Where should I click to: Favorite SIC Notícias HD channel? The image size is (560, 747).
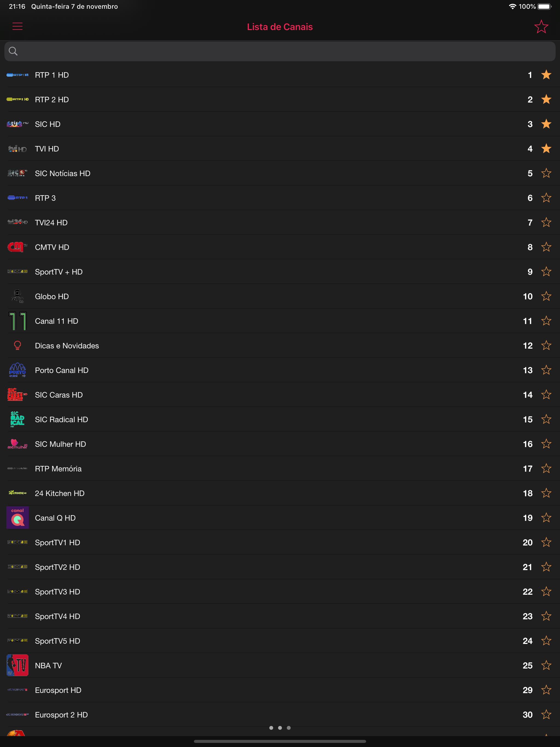(546, 173)
